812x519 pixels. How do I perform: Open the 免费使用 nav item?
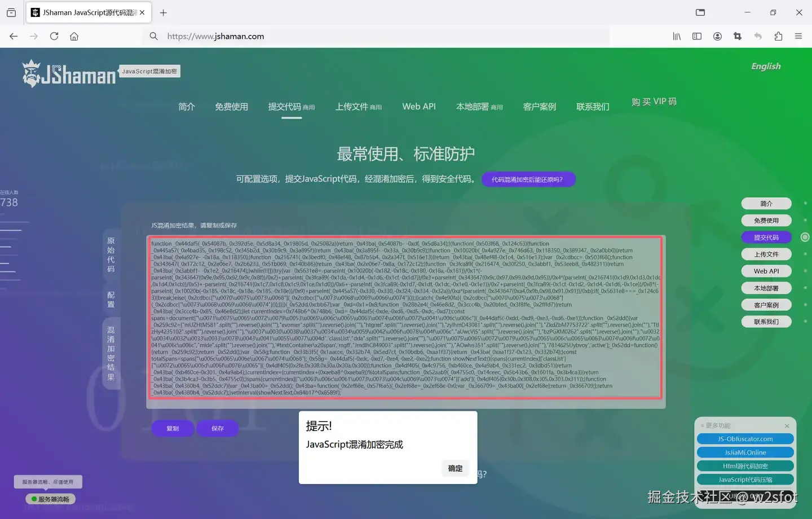[x=231, y=107]
